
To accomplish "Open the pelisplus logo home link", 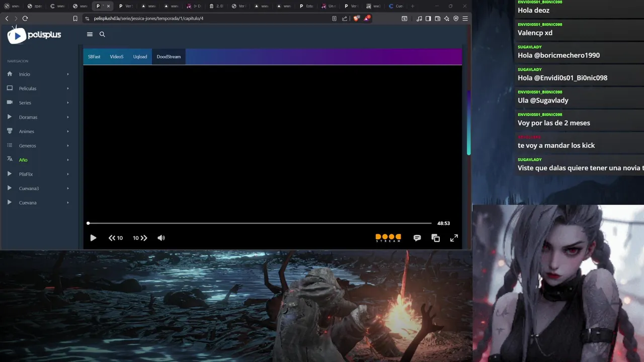I will (x=34, y=35).
